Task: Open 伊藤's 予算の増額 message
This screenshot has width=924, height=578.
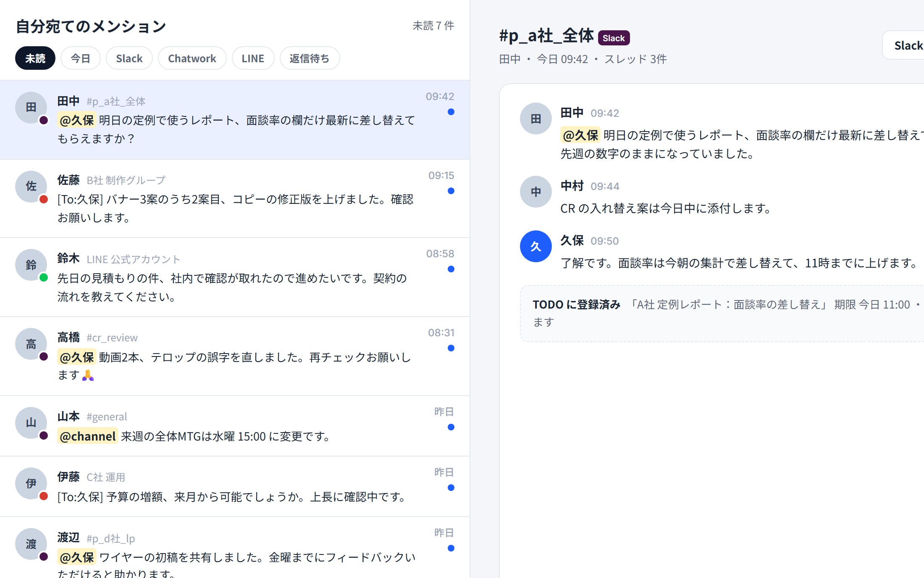Action: 235,487
